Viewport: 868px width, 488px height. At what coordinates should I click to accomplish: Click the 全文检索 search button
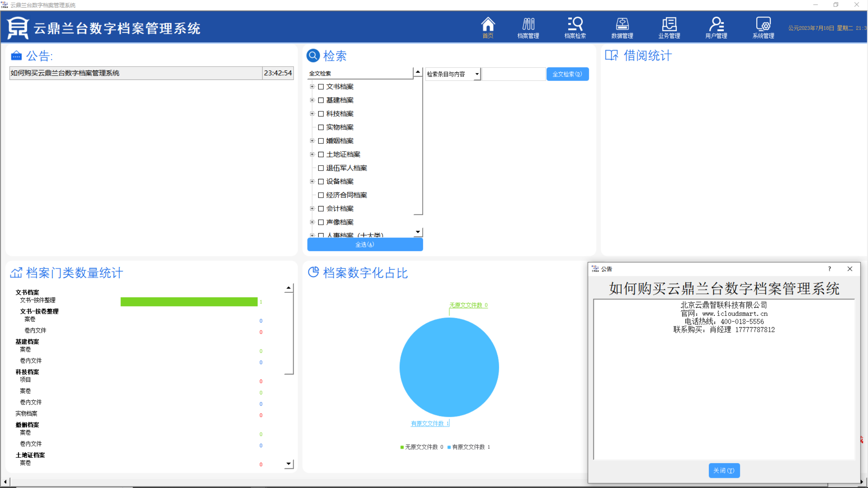tap(567, 74)
